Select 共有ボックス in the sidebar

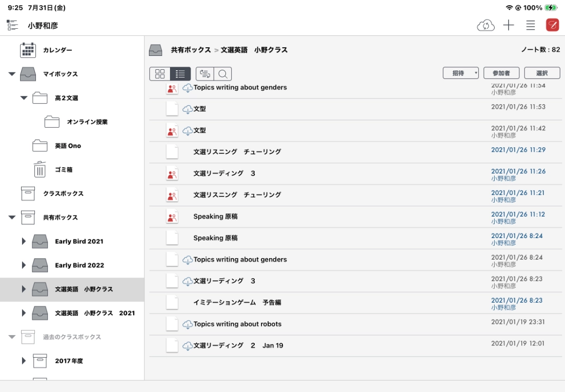coord(61,218)
